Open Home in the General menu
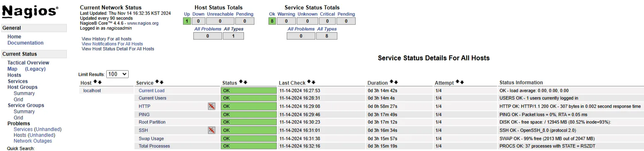Image resolution: width=644 pixels, height=151 pixels. click(x=14, y=37)
